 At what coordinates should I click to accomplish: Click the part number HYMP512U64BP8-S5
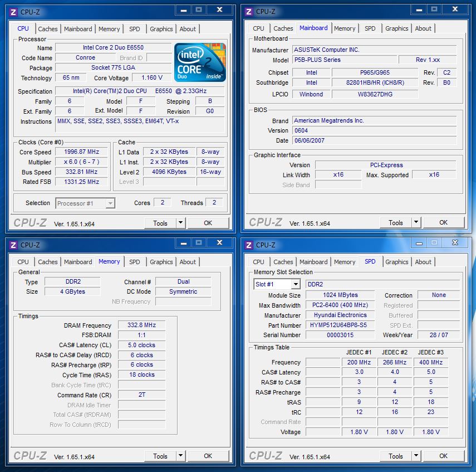340,325
